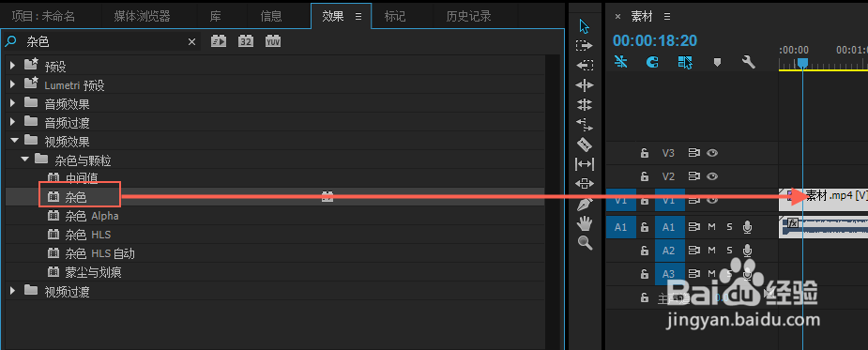Filter by accelerated effects icon

coord(220,41)
